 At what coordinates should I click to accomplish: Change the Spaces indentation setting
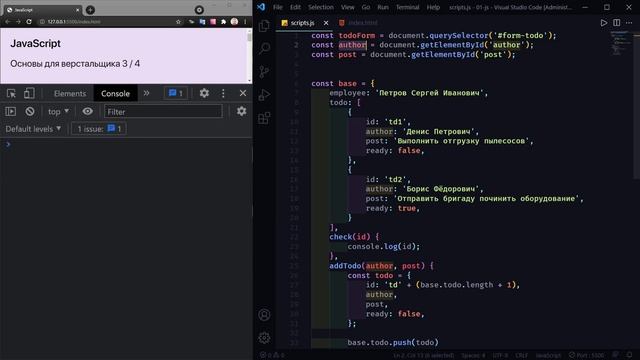(x=473, y=355)
